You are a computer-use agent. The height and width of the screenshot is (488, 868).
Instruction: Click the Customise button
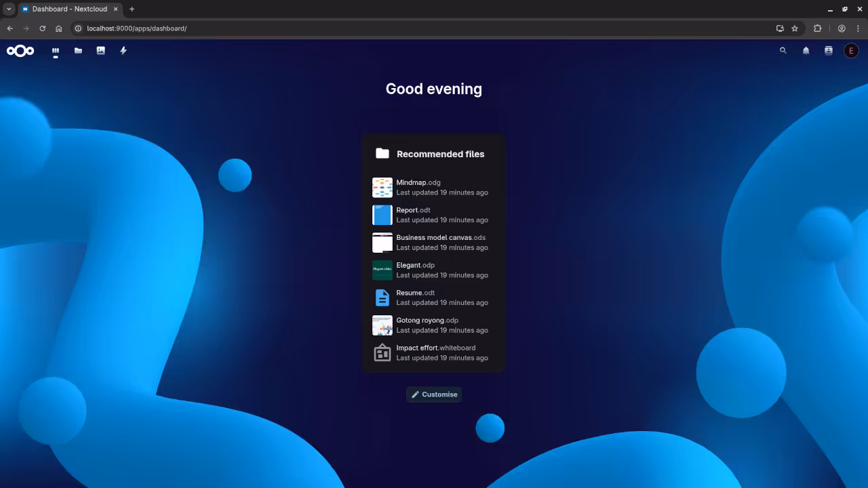(433, 394)
